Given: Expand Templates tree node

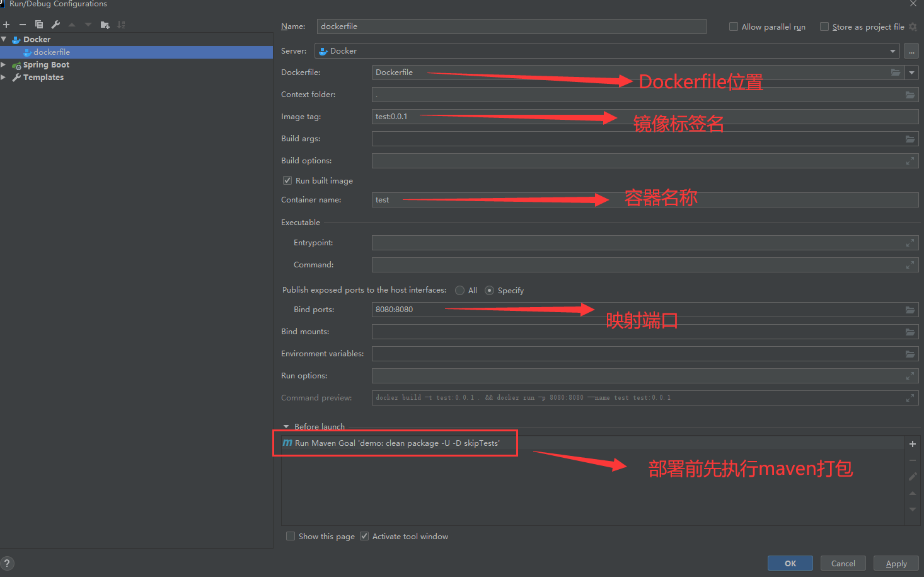Looking at the screenshot, I should pyautogui.click(x=4, y=78).
